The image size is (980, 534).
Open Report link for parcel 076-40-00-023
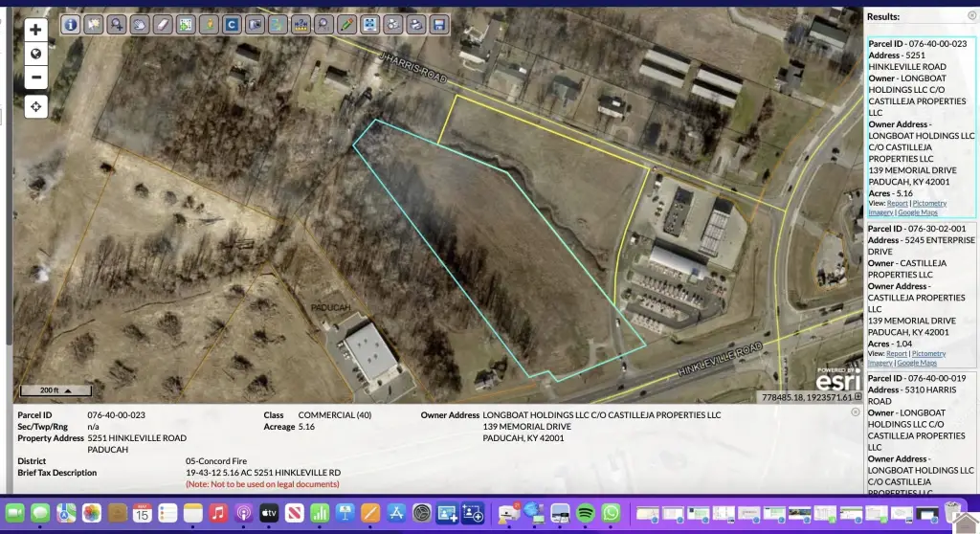897,204
